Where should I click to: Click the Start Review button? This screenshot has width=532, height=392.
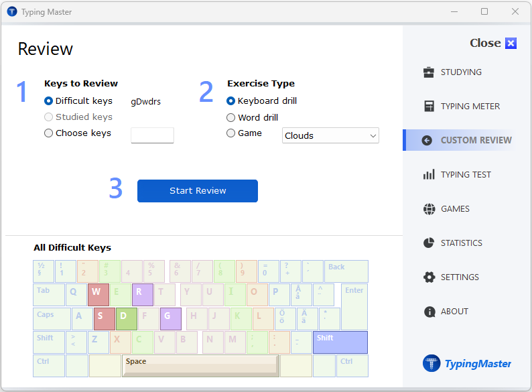coord(198,191)
